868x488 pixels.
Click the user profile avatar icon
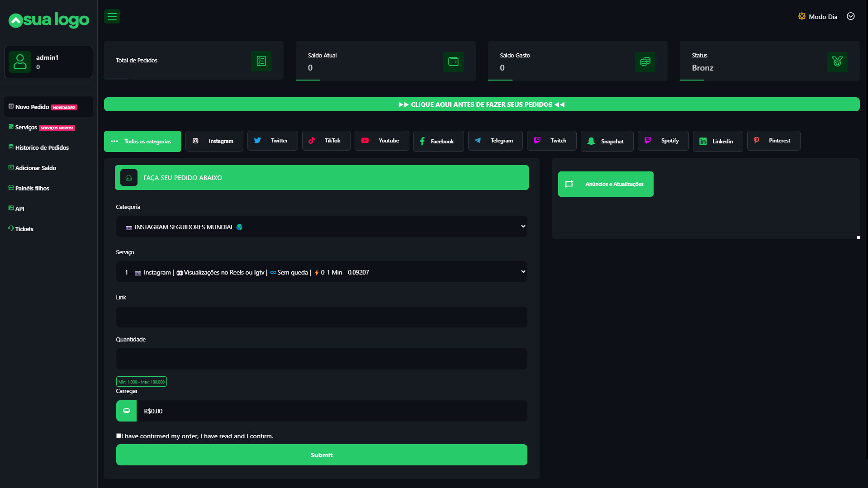20,62
